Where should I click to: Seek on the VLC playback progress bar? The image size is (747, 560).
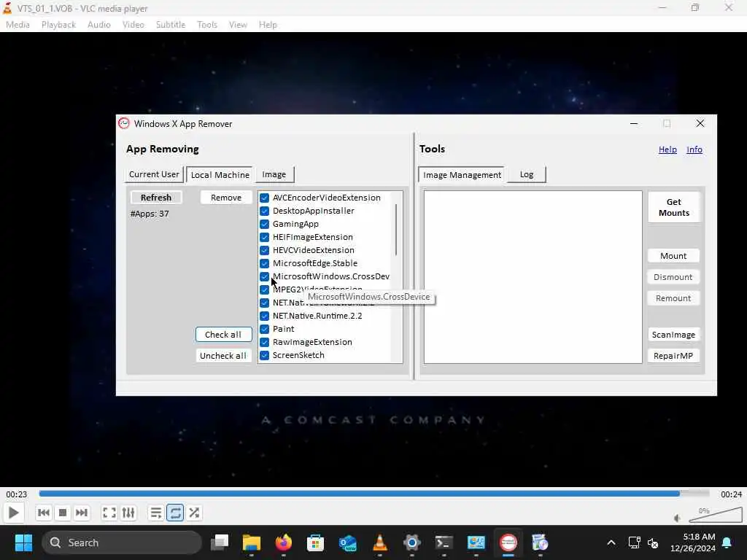374,494
